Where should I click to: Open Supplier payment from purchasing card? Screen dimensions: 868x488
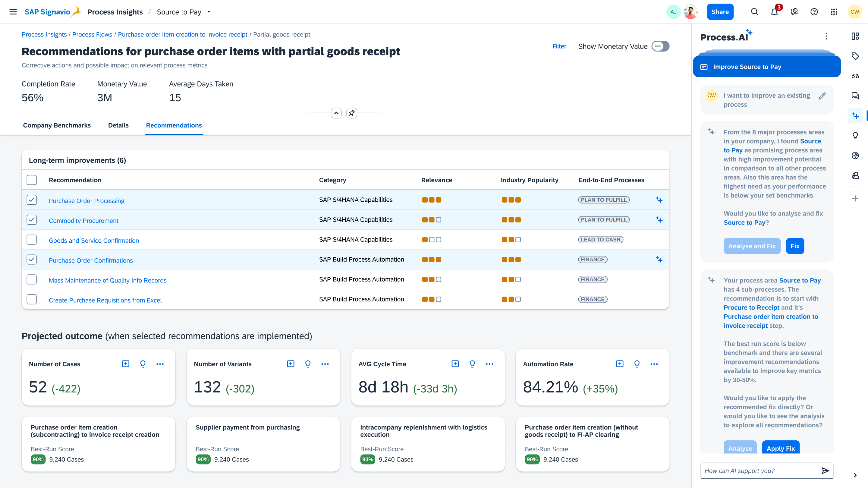263,443
